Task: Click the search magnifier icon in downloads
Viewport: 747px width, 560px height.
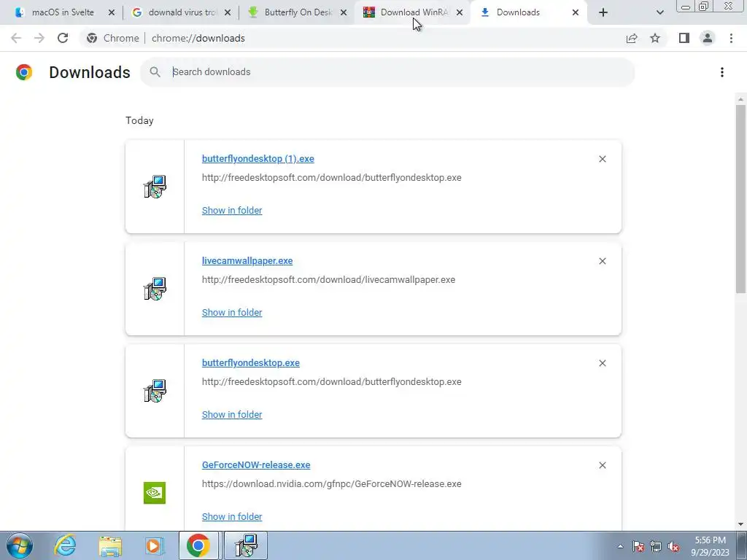Action: [x=155, y=72]
